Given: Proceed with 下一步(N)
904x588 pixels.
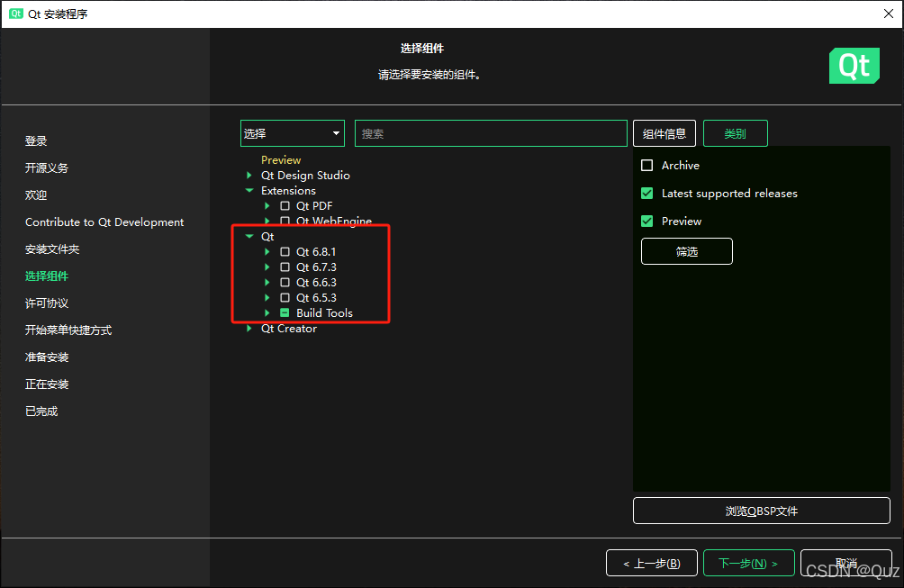Looking at the screenshot, I should (749, 563).
